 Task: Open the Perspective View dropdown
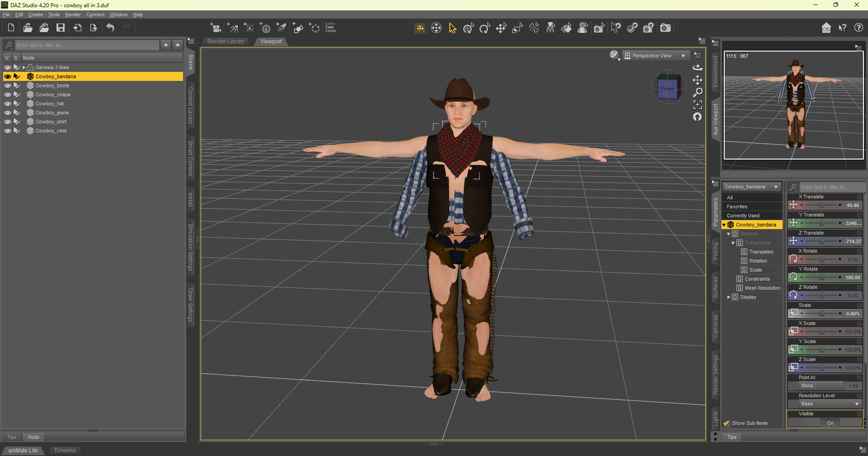click(x=655, y=56)
